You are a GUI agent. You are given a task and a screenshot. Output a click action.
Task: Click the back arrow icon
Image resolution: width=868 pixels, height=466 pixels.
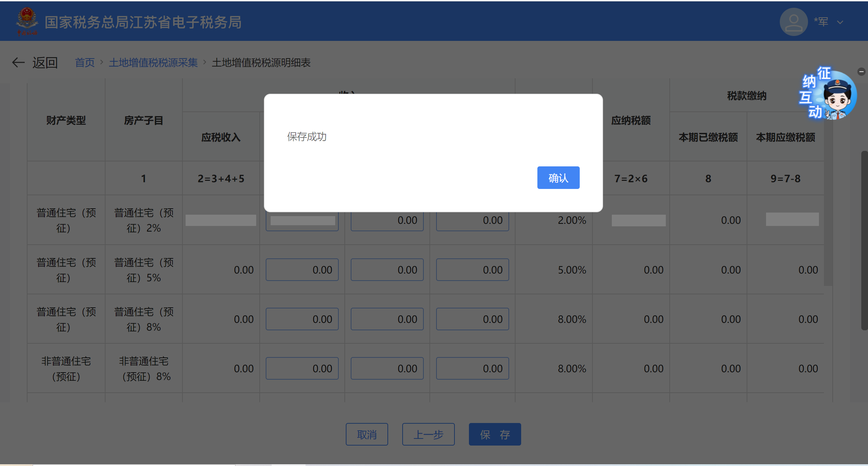[x=18, y=63]
